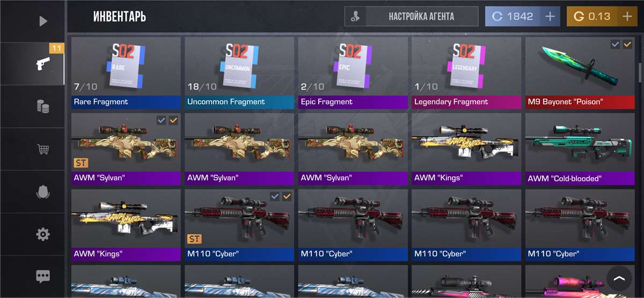
Task: Open the shop cart sidebar icon
Action: pyautogui.click(x=43, y=149)
